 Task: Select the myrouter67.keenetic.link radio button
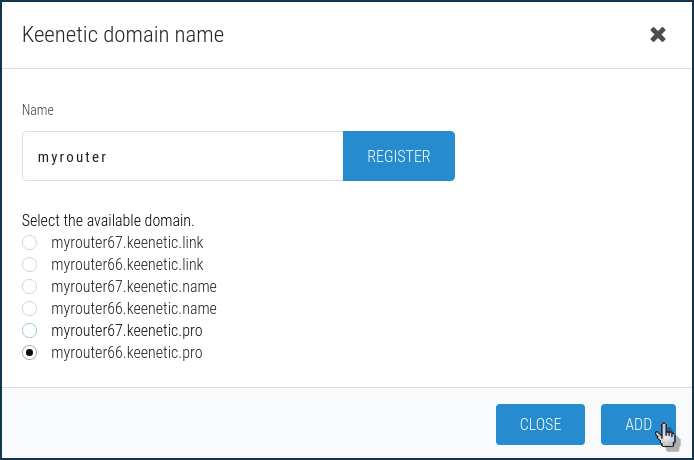(30, 243)
